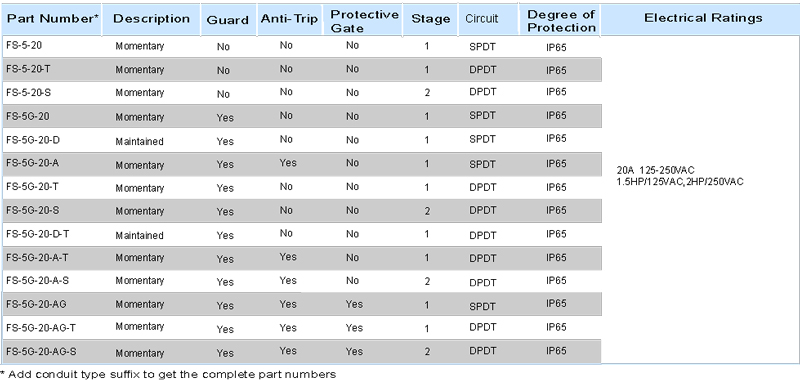
Task: Click the Guard column header
Action: pos(228,20)
